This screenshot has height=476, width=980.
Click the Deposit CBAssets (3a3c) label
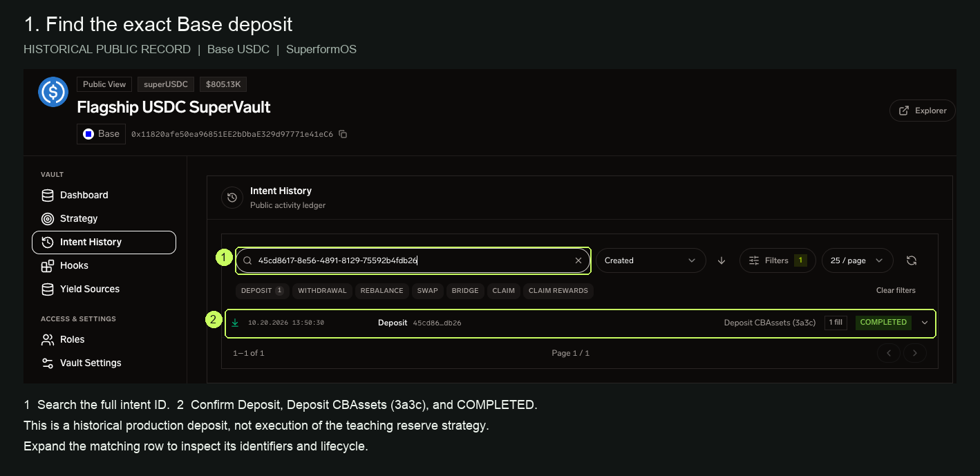pos(770,323)
